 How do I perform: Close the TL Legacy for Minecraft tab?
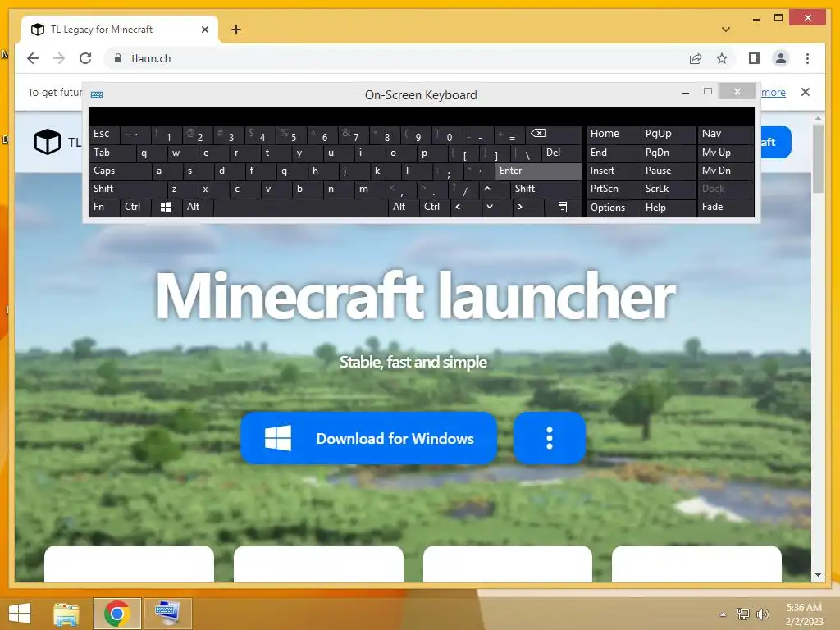click(204, 30)
